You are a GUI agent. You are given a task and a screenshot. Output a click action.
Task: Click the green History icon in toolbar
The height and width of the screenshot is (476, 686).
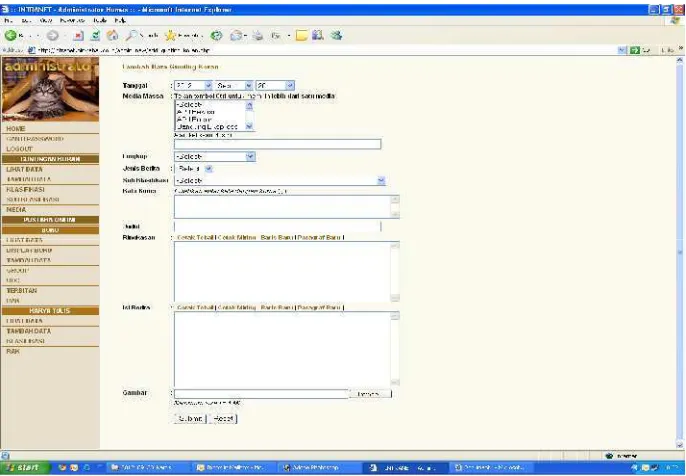click(216, 36)
